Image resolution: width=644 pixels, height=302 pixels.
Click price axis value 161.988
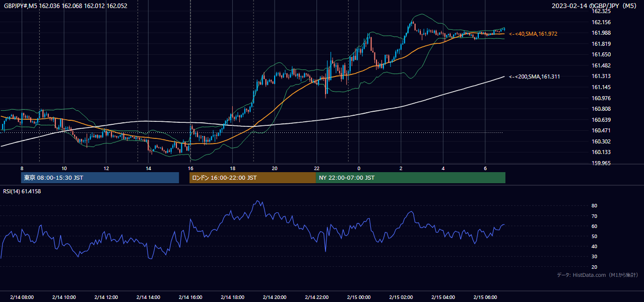pos(601,33)
